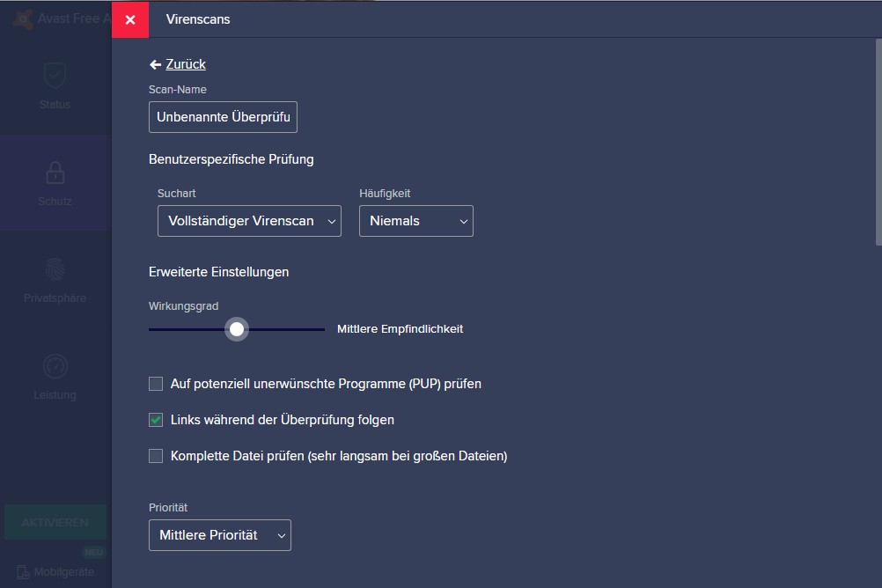Click the 'Erweiterte Einstellungen' heading
Image resolution: width=882 pixels, height=588 pixels.
pos(219,272)
